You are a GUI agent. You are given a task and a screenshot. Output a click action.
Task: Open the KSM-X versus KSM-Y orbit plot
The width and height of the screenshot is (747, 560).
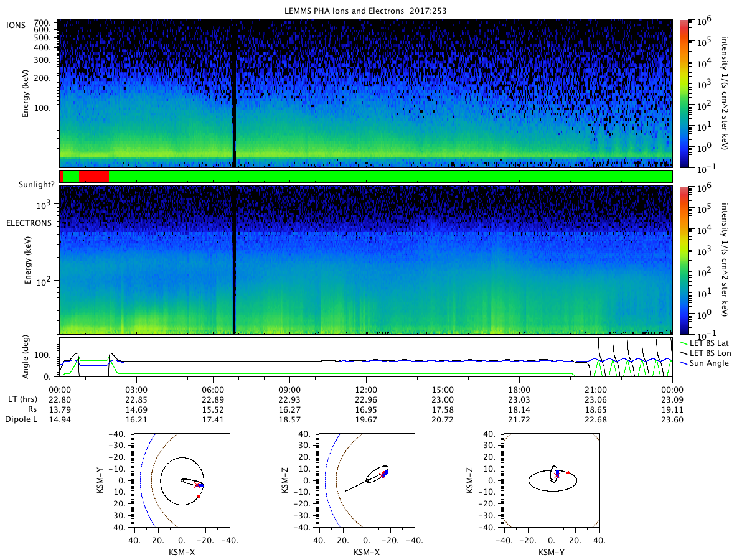[x=182, y=480]
